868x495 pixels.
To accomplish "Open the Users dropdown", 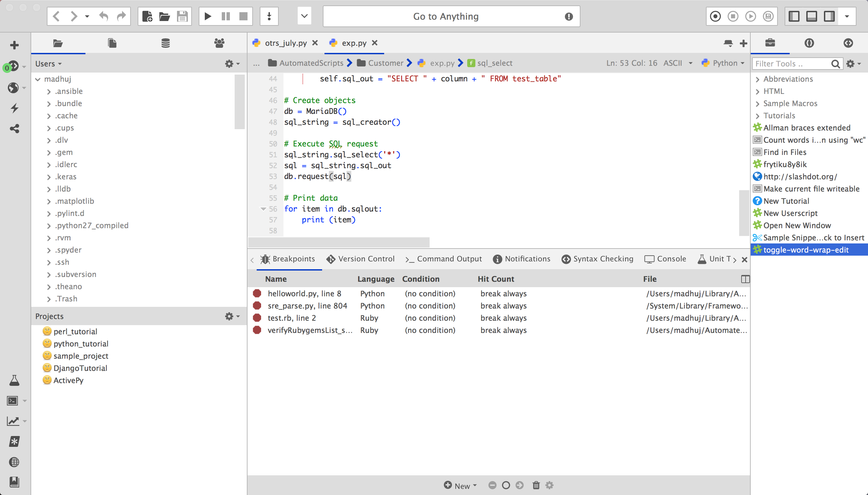I will pos(48,64).
